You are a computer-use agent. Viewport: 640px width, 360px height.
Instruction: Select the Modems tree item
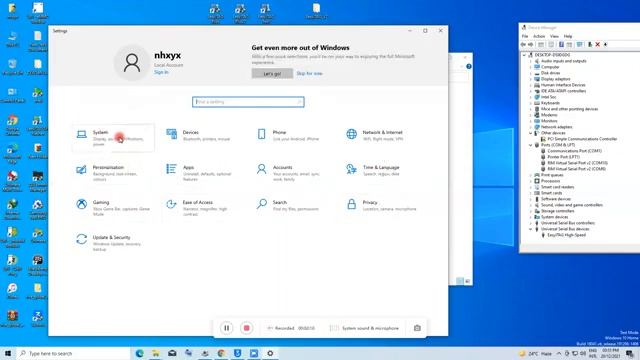point(549,115)
